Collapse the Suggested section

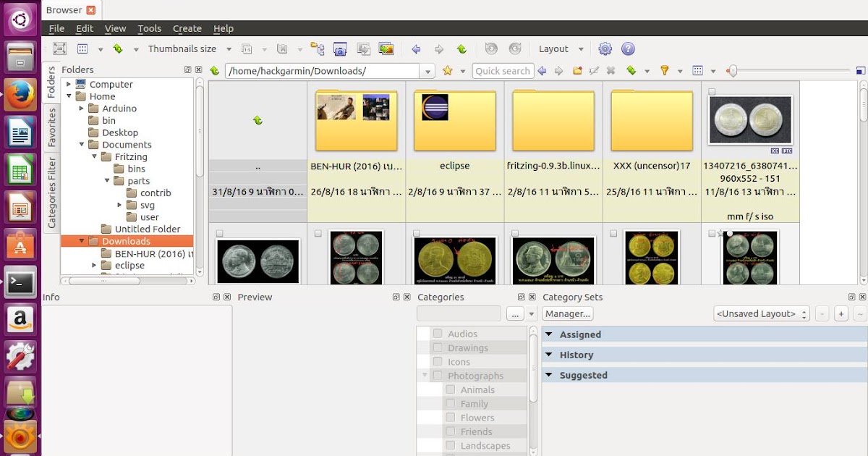point(548,375)
